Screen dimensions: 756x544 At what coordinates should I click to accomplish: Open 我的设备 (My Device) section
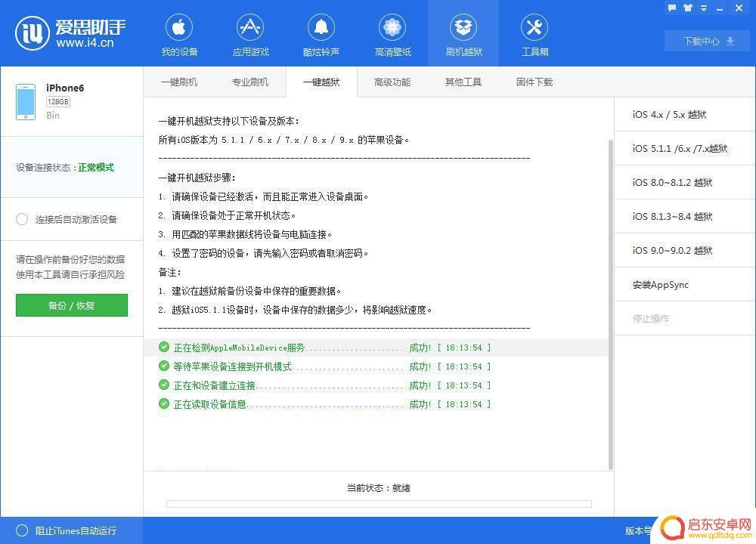point(179,35)
